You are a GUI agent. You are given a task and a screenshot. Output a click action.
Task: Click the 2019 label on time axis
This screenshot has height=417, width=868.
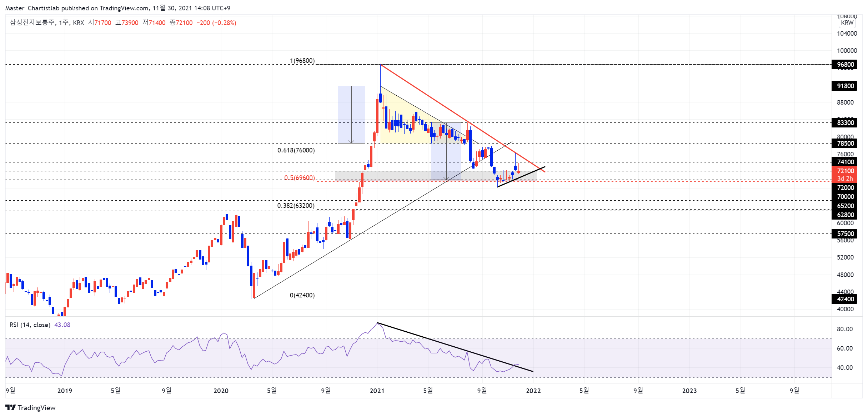click(x=65, y=391)
